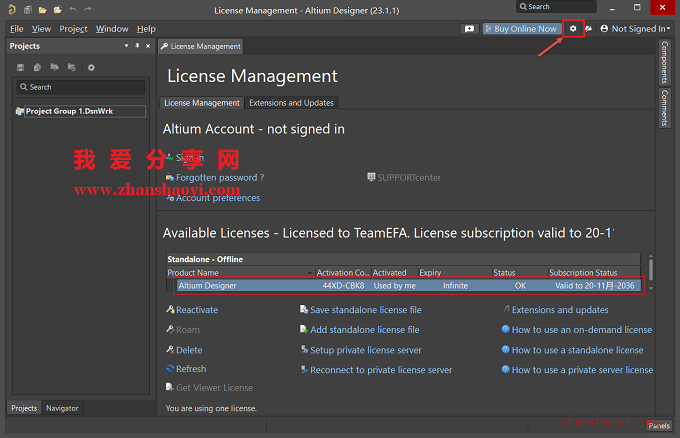Viewport: 680px width, 438px height.
Task: Open the Project menu
Action: click(73, 29)
